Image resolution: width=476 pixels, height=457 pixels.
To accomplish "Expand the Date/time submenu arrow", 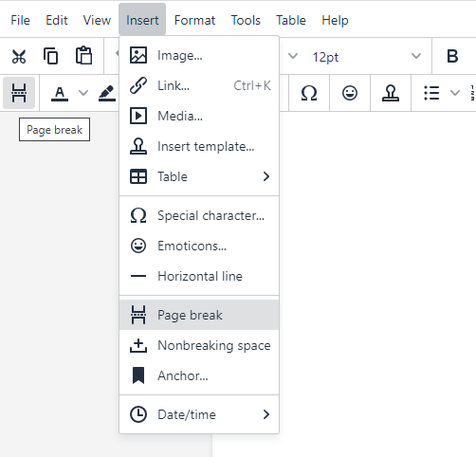I will (266, 414).
